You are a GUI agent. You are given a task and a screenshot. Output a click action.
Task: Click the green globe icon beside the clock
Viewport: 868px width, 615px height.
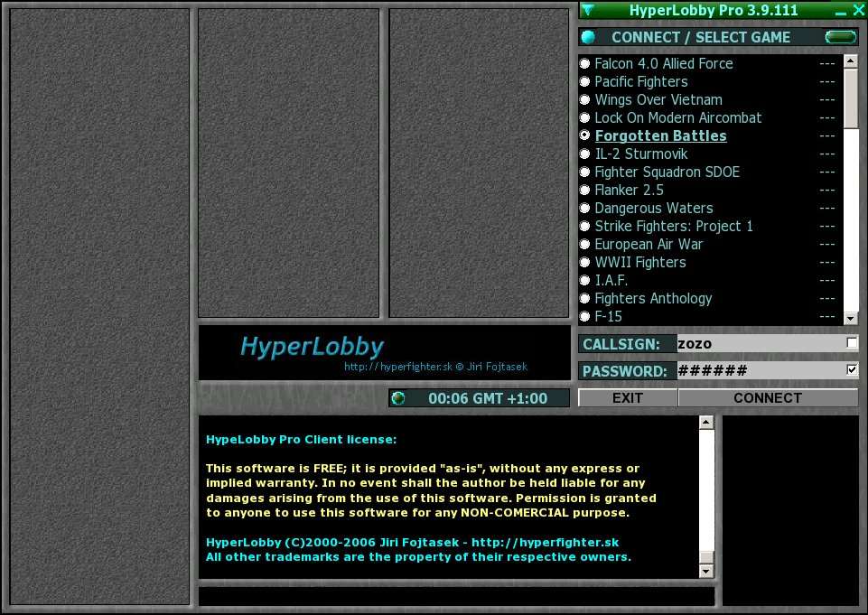(x=398, y=398)
